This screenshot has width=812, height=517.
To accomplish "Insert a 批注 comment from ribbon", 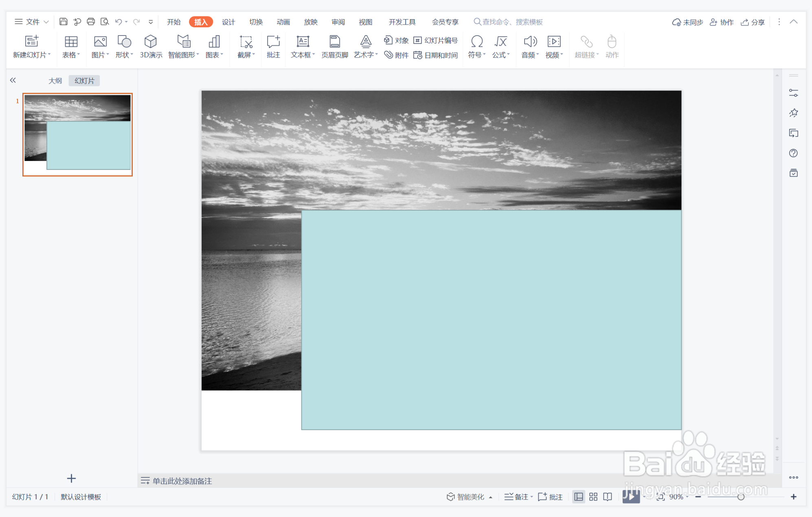I will click(273, 46).
